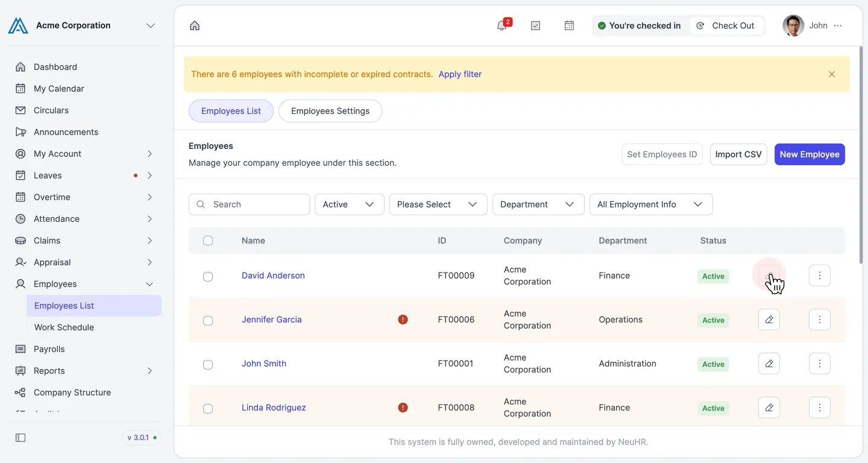This screenshot has width=868, height=463.
Task: Click the Check Out button
Action: (726, 25)
